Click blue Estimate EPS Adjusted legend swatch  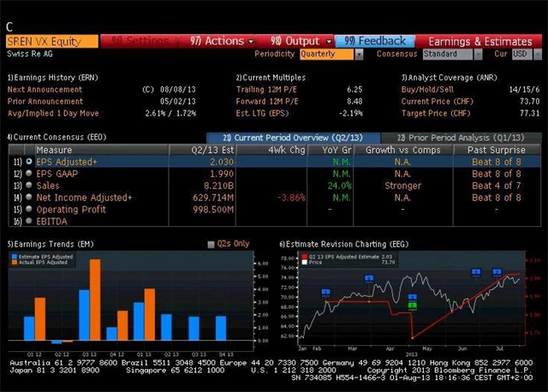(x=13, y=258)
